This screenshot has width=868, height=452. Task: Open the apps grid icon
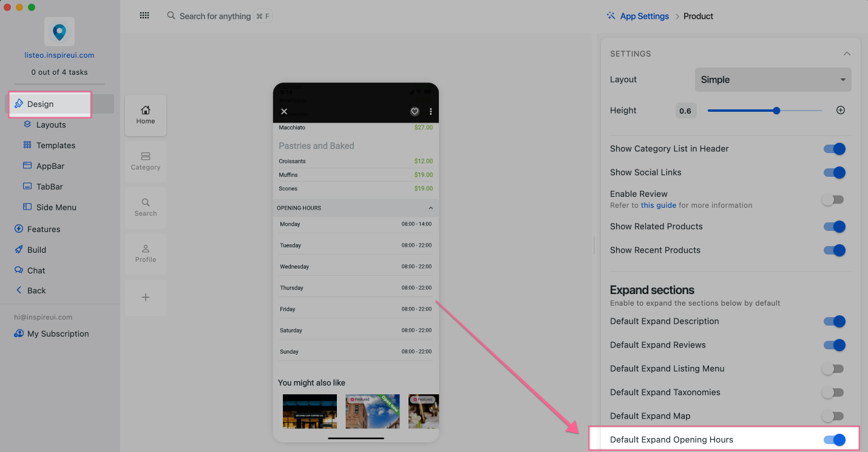point(144,16)
